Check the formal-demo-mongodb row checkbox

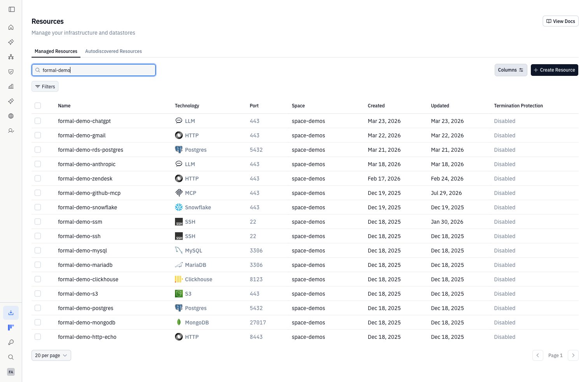tap(38, 322)
